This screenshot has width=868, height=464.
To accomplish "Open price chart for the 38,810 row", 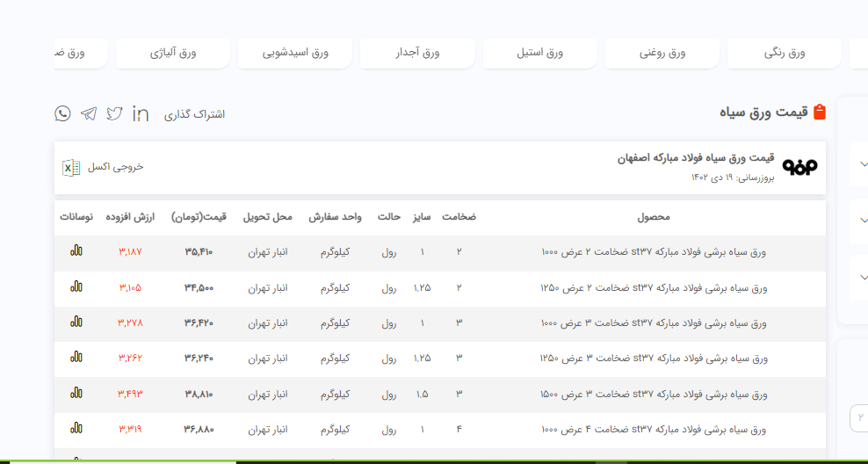I will point(76,393).
